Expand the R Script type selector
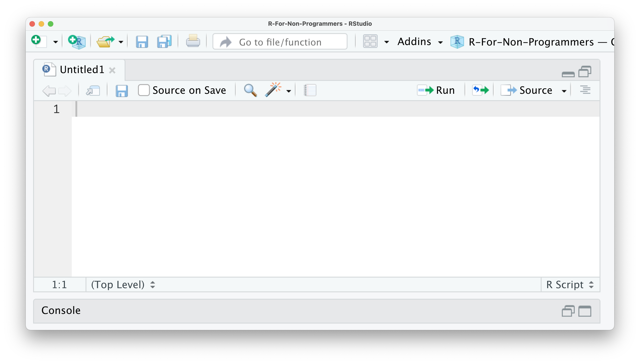The width and height of the screenshot is (640, 364). 569,284
